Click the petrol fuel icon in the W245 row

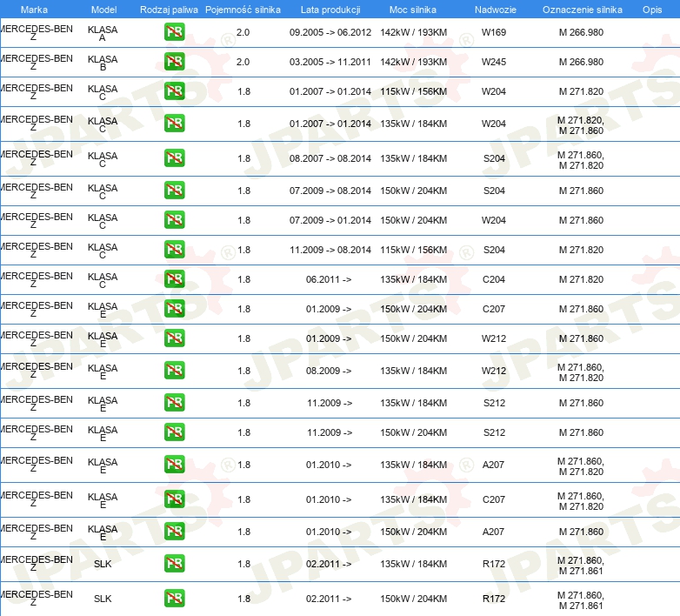point(174,63)
